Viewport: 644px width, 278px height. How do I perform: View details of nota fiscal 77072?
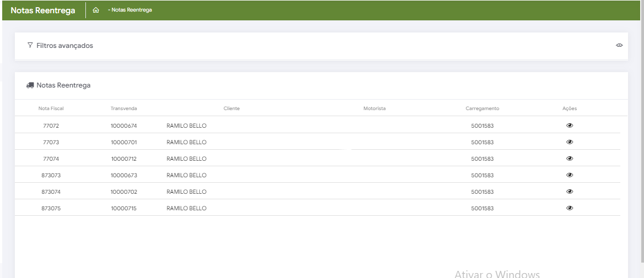pos(570,126)
